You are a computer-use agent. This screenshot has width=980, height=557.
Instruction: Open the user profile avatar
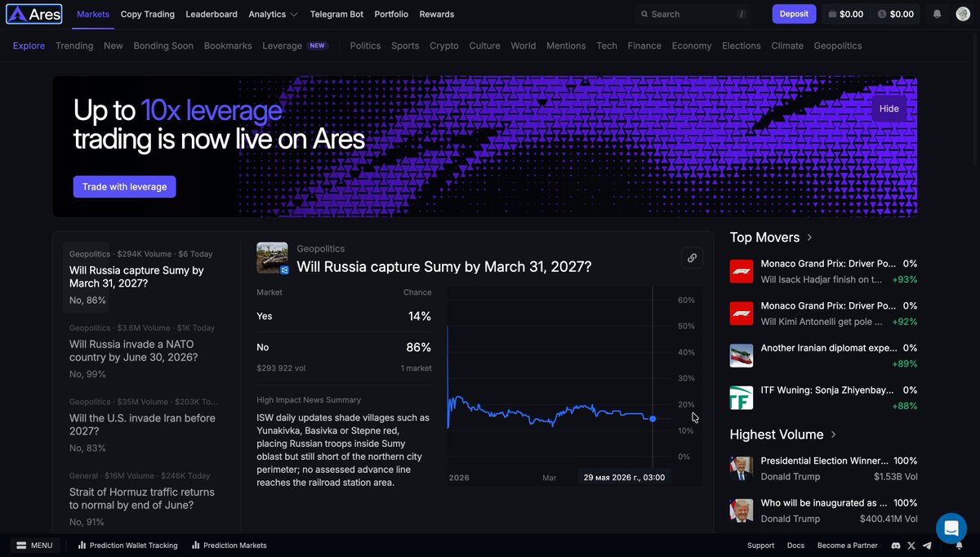click(963, 14)
